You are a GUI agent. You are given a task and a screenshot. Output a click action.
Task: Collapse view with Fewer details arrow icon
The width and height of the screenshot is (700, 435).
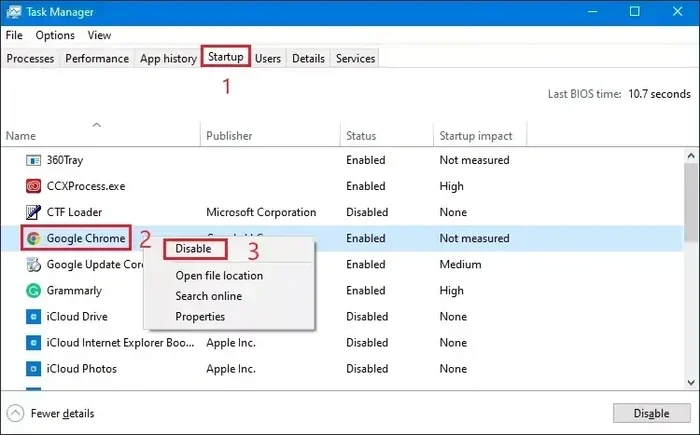[15, 413]
